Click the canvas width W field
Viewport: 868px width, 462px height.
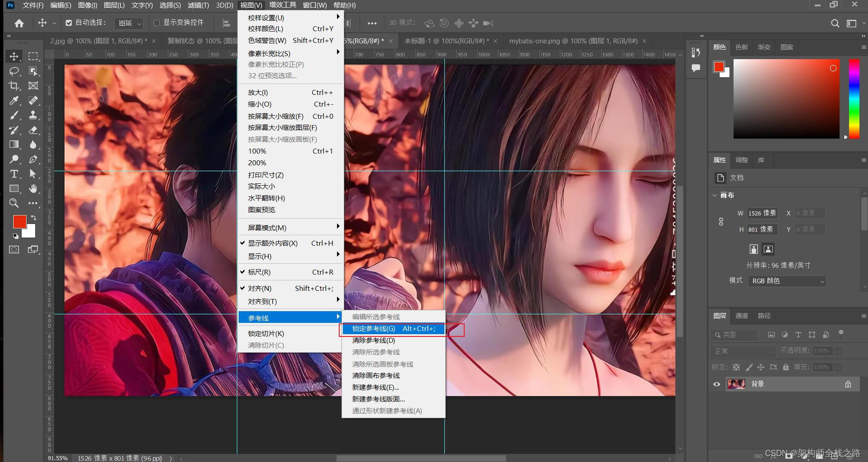click(x=762, y=213)
